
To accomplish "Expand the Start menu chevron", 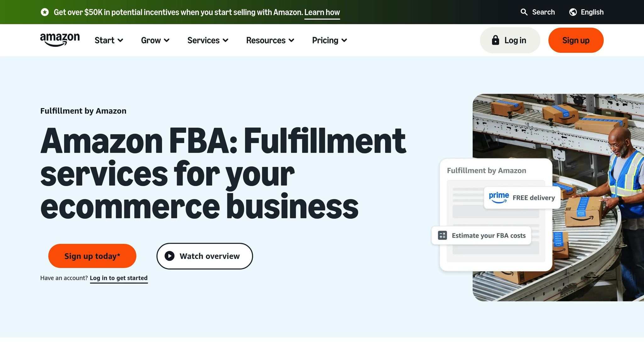I will (120, 40).
